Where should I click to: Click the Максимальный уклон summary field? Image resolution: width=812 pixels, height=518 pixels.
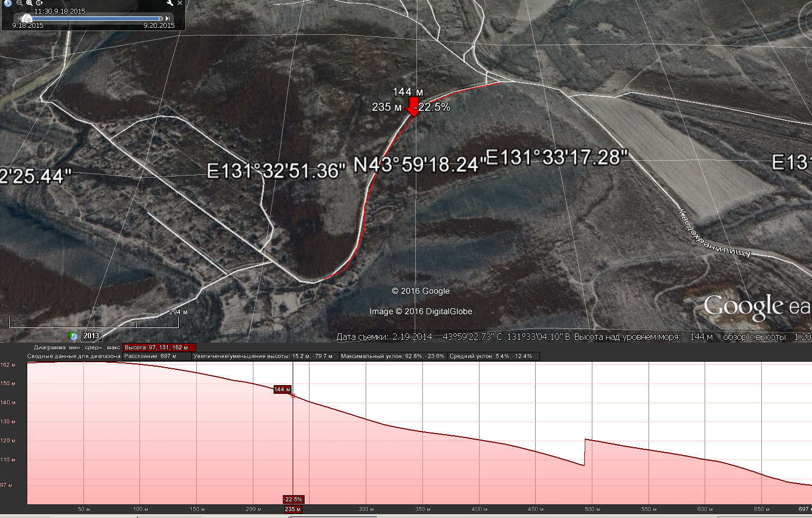392,356
